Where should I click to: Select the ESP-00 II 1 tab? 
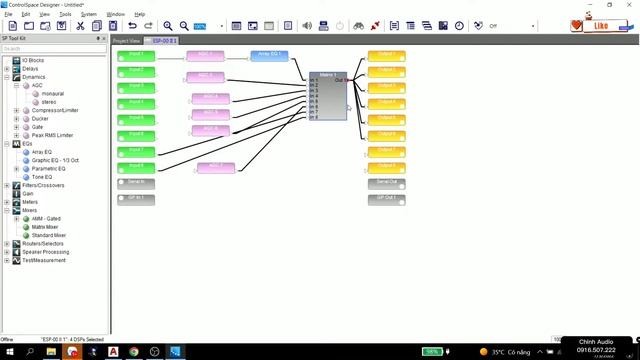tap(161, 41)
